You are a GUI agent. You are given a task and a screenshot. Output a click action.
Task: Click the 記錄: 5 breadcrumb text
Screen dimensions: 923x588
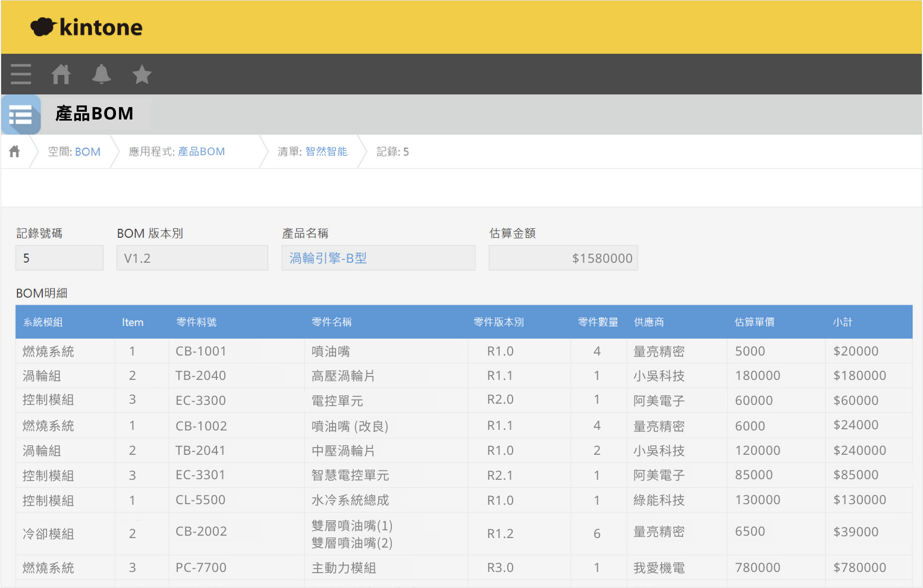pos(393,152)
